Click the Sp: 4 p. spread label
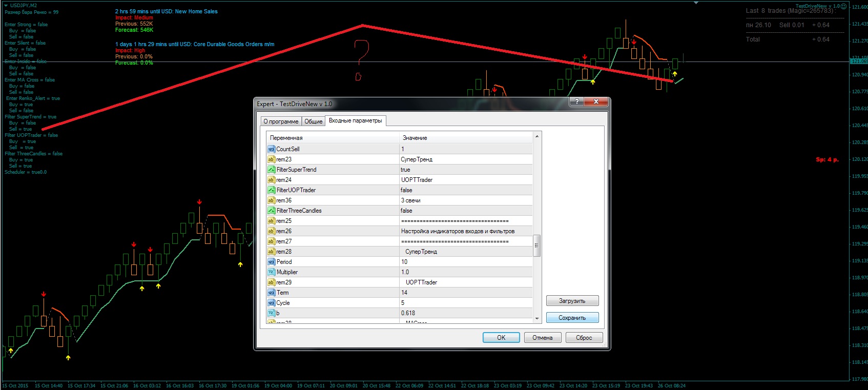 pyautogui.click(x=827, y=159)
